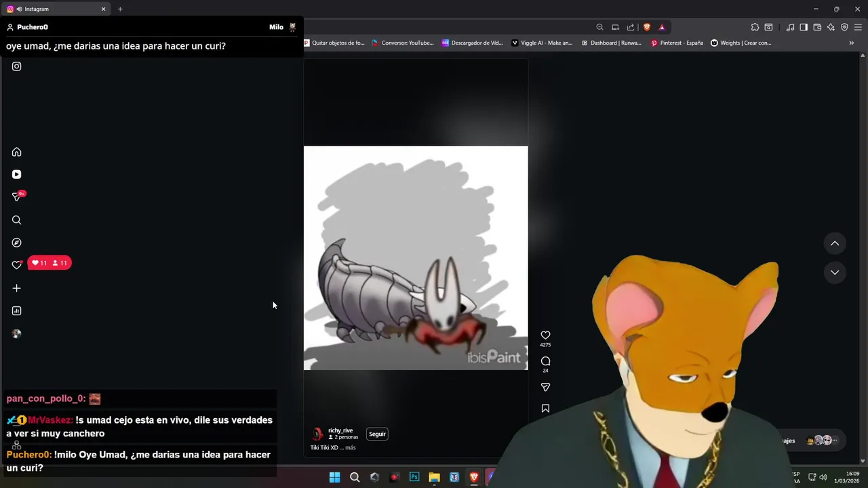Open a new browser tab
Image resolution: width=868 pixels, height=488 pixels.
click(120, 9)
